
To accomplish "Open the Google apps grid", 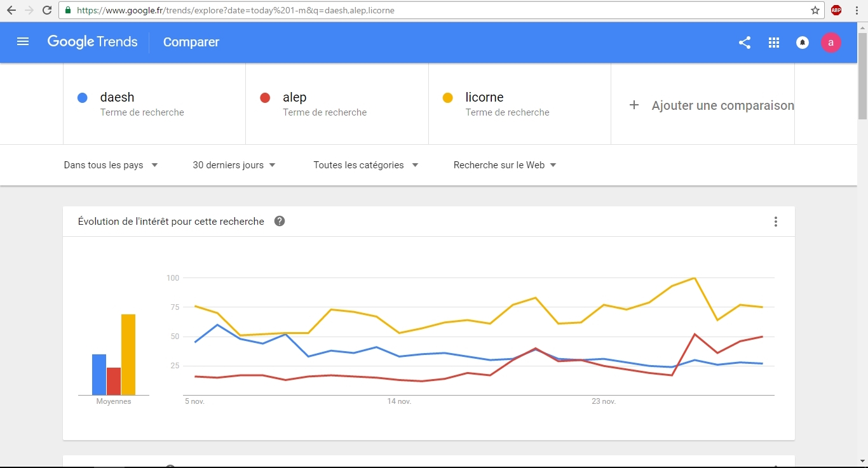I will [773, 43].
